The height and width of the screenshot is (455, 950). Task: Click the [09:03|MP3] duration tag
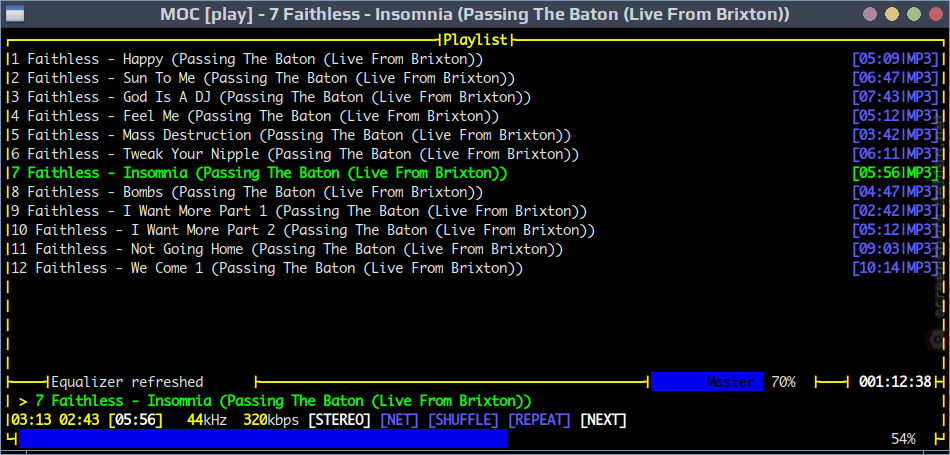point(895,249)
